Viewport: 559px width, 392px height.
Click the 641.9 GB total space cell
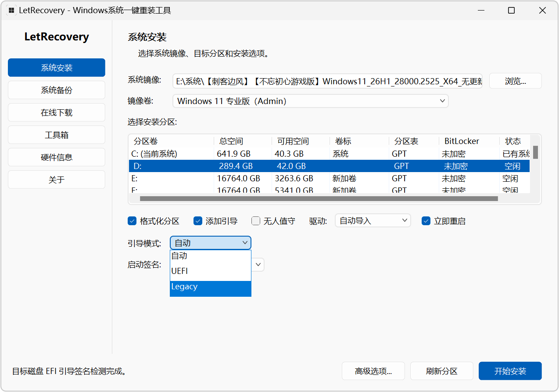click(233, 154)
